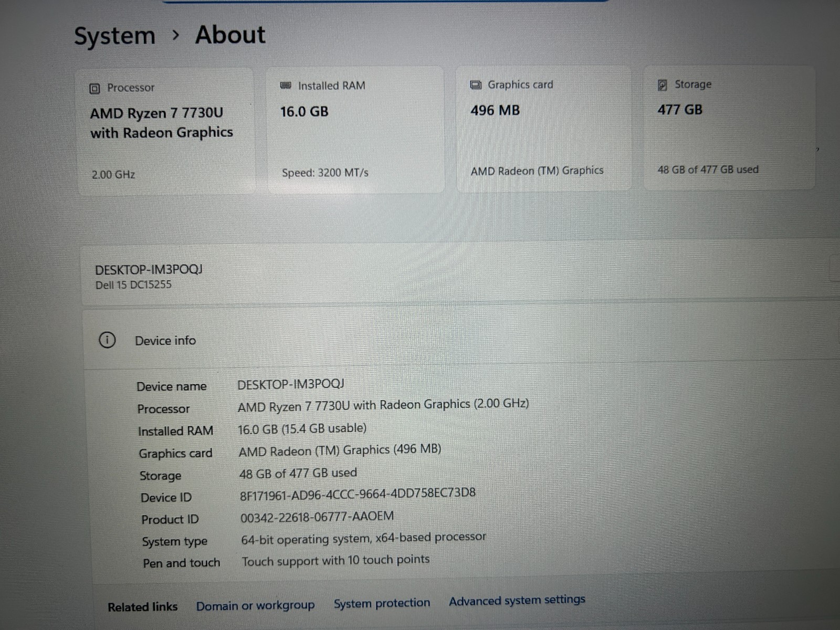The height and width of the screenshot is (630, 840).
Task: Click the 'Device ID' row label
Action: click(x=166, y=498)
